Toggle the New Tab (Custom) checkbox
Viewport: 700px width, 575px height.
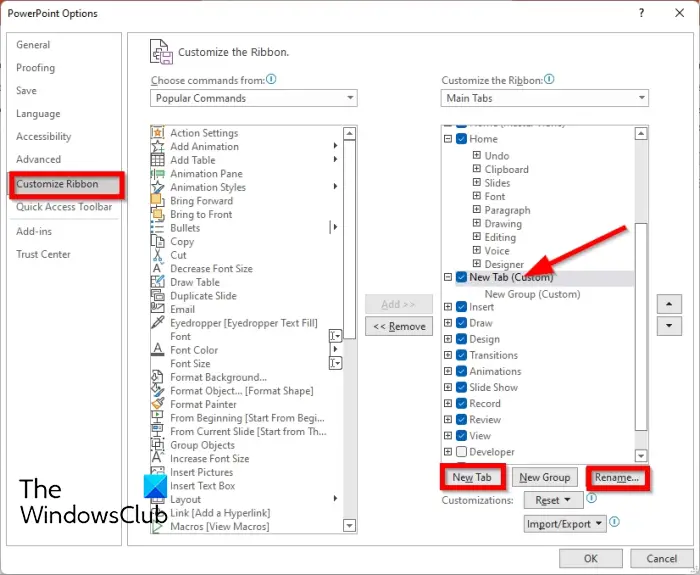click(x=462, y=277)
